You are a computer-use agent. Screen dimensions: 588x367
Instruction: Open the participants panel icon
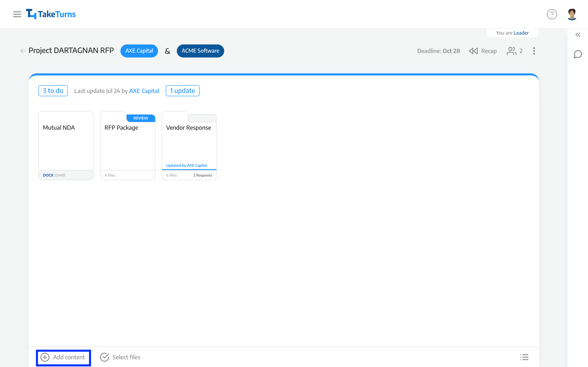[512, 51]
